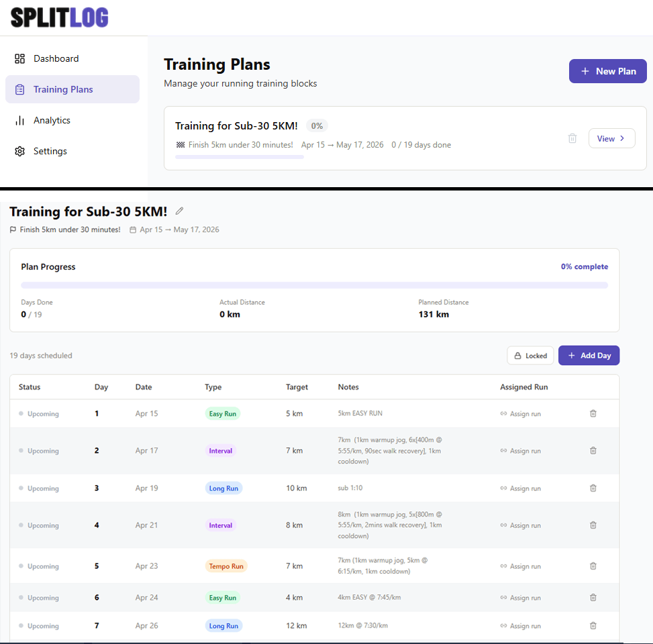Click the Plan Progress bar

315,285
